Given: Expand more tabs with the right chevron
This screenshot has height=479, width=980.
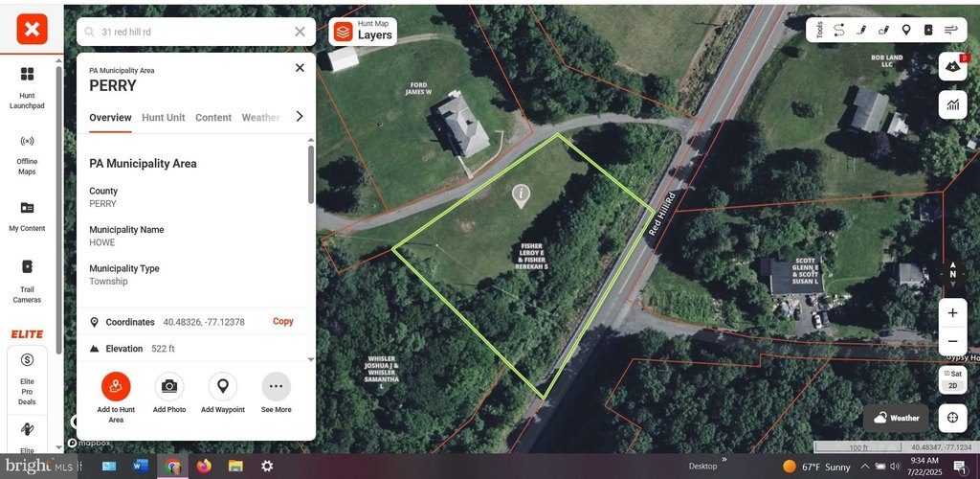Looking at the screenshot, I should click(x=300, y=116).
